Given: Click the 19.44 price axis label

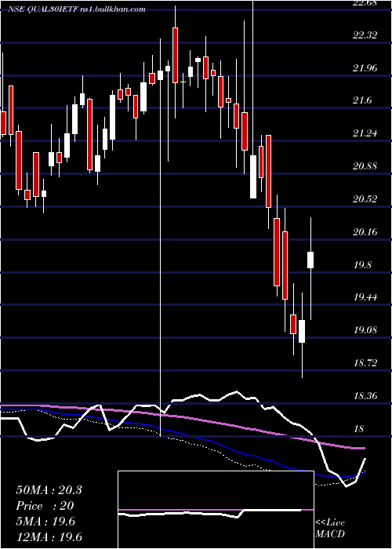Looking at the screenshot, I should [x=365, y=297].
